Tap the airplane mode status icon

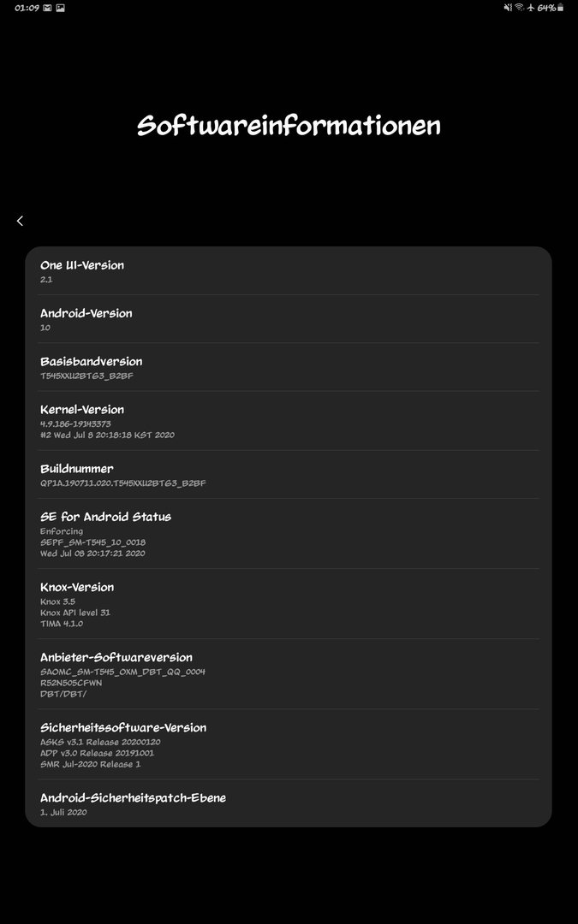pos(531,9)
